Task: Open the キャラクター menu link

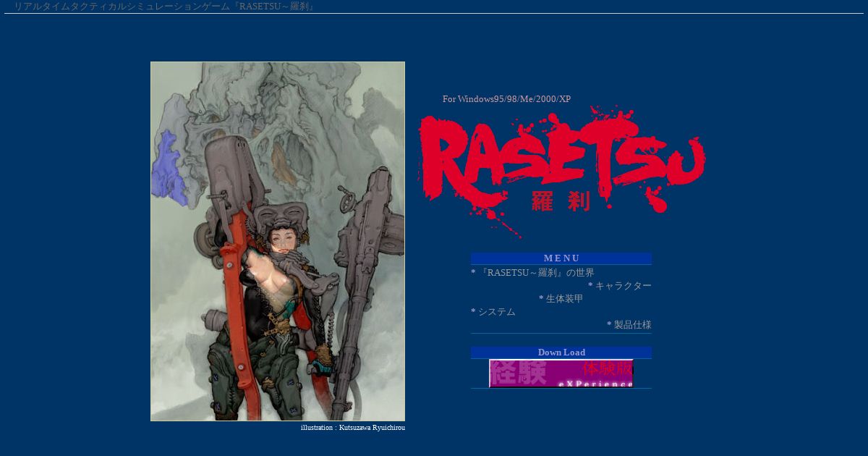Action: tap(624, 286)
